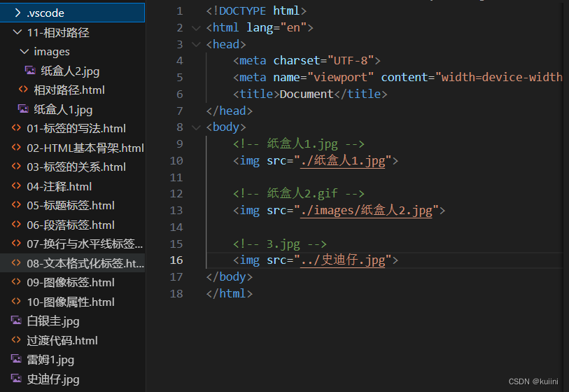The height and width of the screenshot is (392, 569).
Task: Click the image icon of 史迪仔.jpg
Action: [x=16, y=378]
